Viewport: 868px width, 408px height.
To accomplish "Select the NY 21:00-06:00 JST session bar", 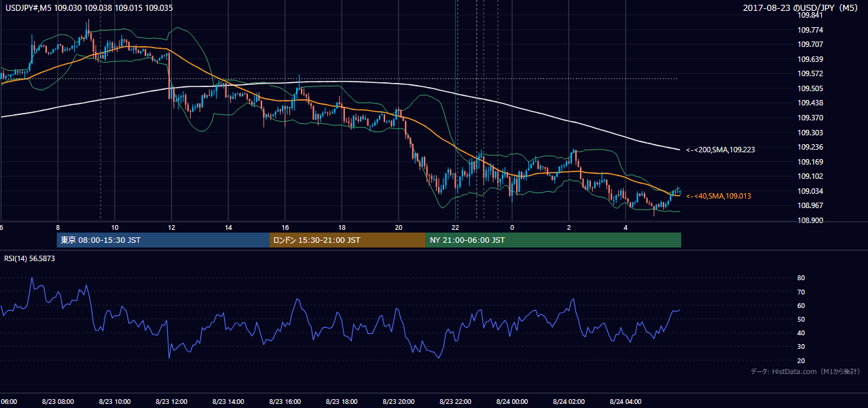I will coord(554,240).
